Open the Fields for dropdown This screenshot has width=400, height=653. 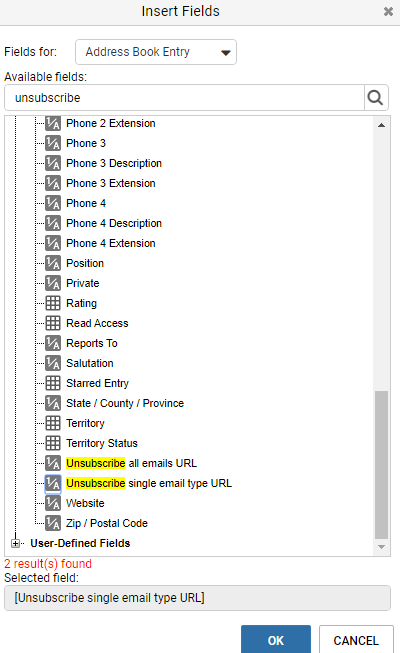tap(156, 52)
